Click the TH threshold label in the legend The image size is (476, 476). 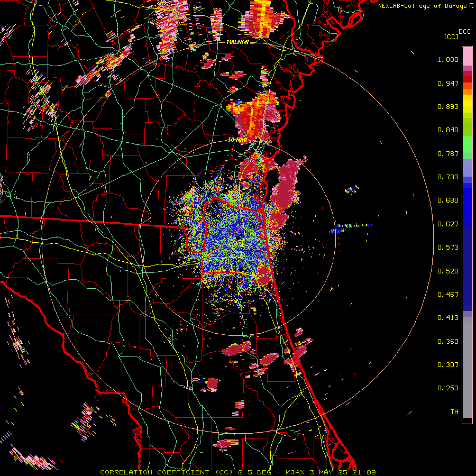tap(454, 412)
